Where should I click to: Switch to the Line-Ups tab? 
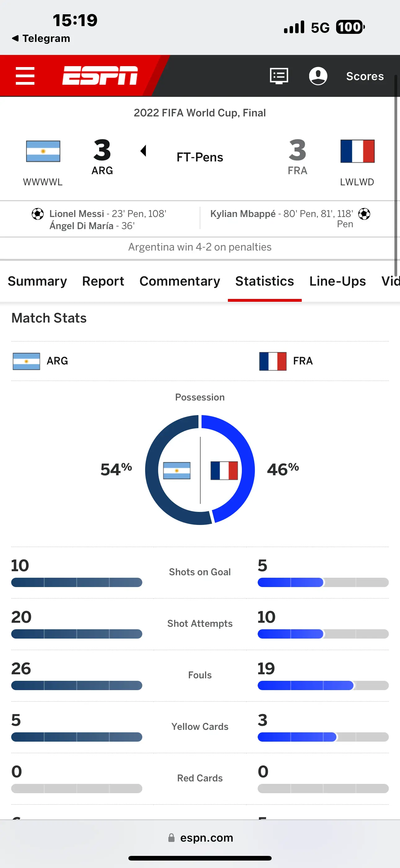337,281
